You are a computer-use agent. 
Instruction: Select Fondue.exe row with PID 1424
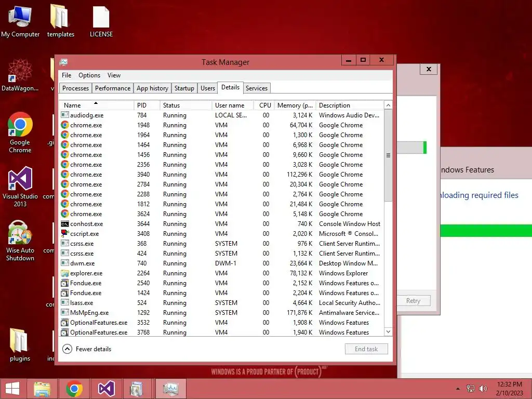pyautogui.click(x=222, y=293)
